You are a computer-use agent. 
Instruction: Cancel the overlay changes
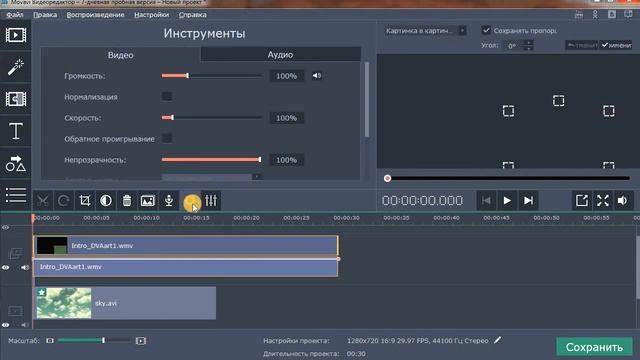pyautogui.click(x=582, y=45)
